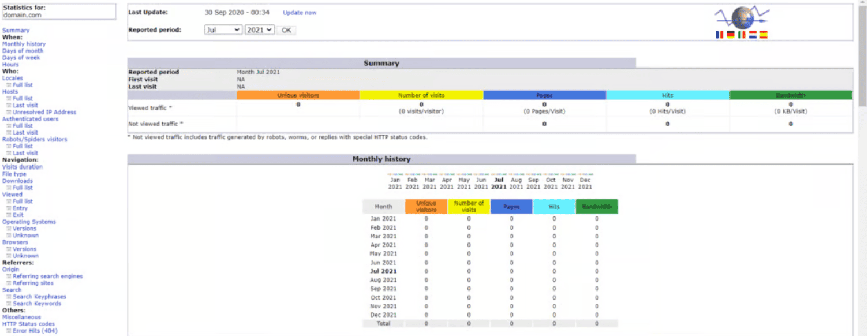This screenshot has height=336, width=868.
Task: Open HTTP Status codes link
Action: click(x=28, y=324)
